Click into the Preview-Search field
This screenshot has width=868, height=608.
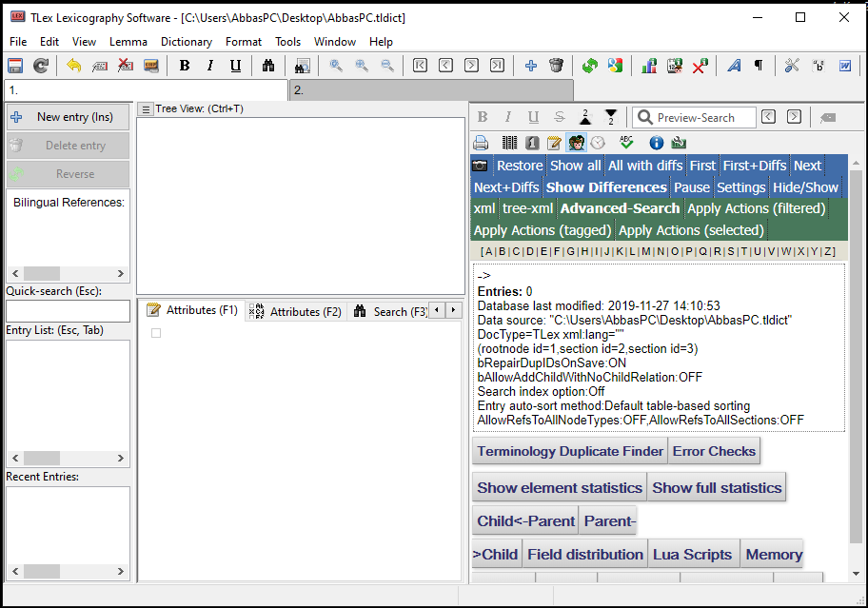[x=694, y=117]
